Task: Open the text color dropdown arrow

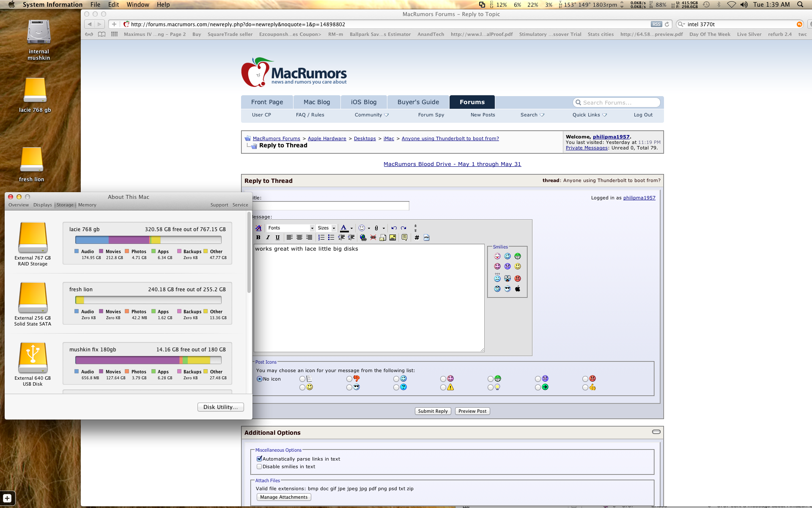Action: 351,228
